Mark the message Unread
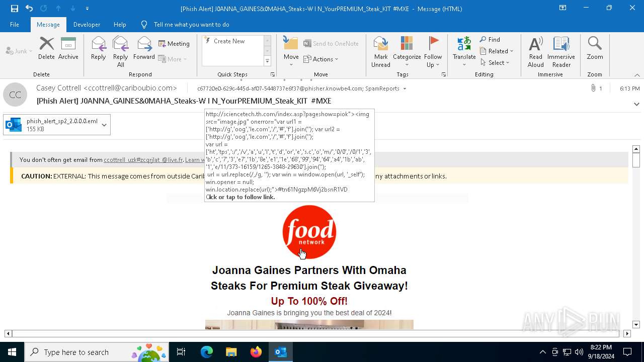Viewport: 644px width, 362px height. point(381,51)
